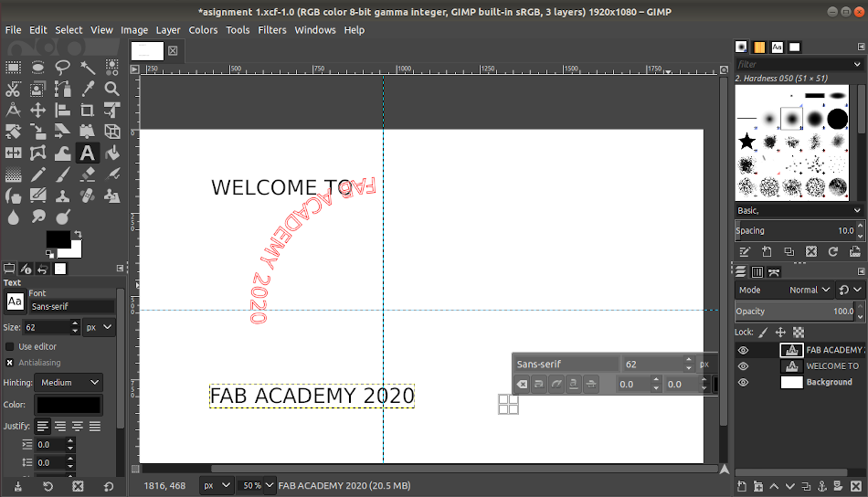Viewport: 868px width, 497px height.
Task: Disable the Antialiasing checkbox
Action: 9,363
